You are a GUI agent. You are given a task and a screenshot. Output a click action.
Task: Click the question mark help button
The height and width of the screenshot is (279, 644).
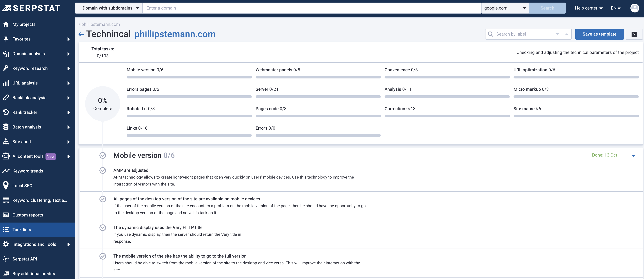point(634,34)
